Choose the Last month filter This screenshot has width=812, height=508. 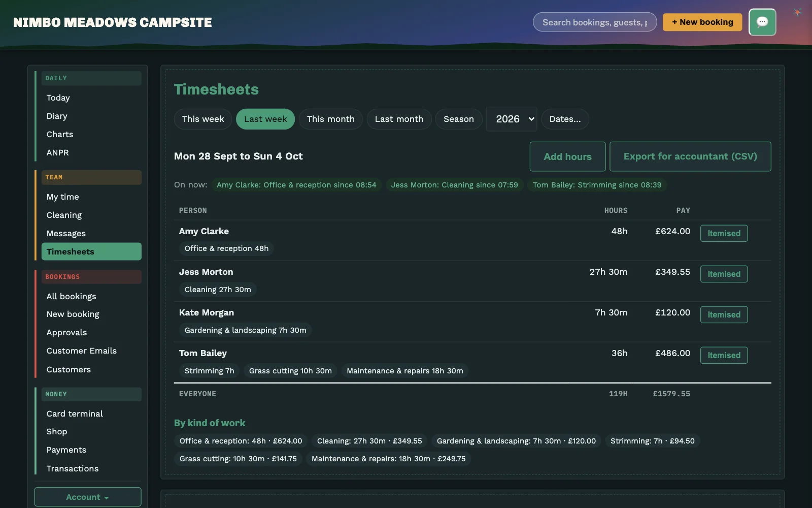point(399,119)
